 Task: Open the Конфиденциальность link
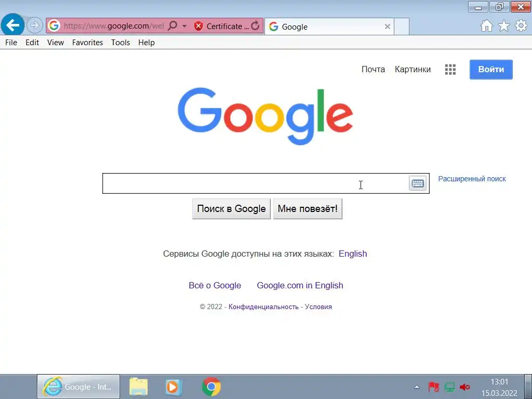point(263,307)
